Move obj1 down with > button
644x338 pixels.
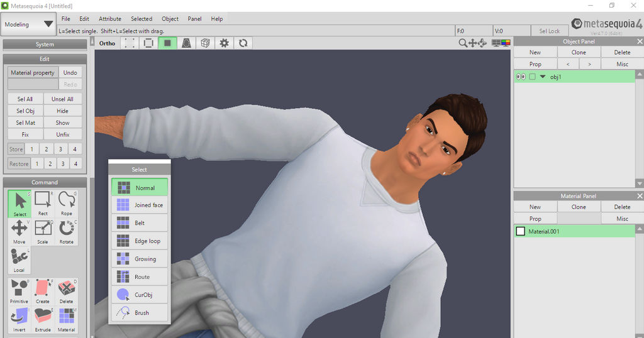click(590, 64)
